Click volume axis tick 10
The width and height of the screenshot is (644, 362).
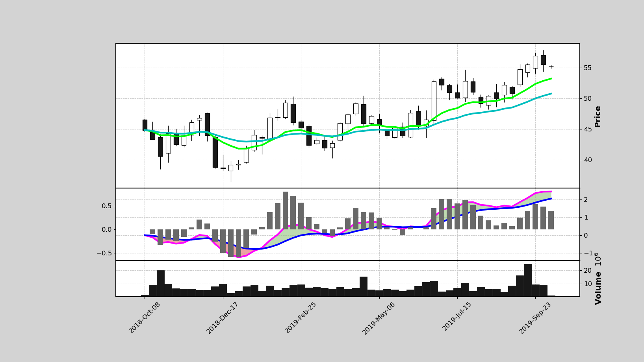click(587, 284)
